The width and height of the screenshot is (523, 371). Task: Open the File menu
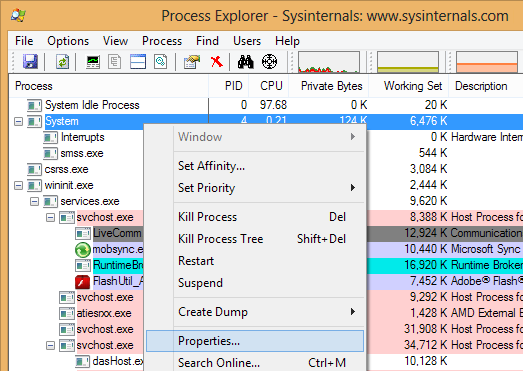point(24,41)
